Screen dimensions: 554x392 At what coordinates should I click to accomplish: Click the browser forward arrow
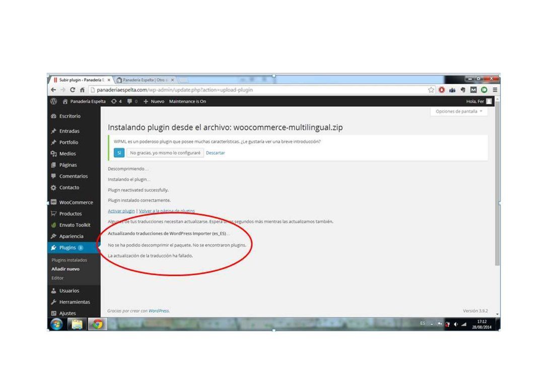(63, 90)
